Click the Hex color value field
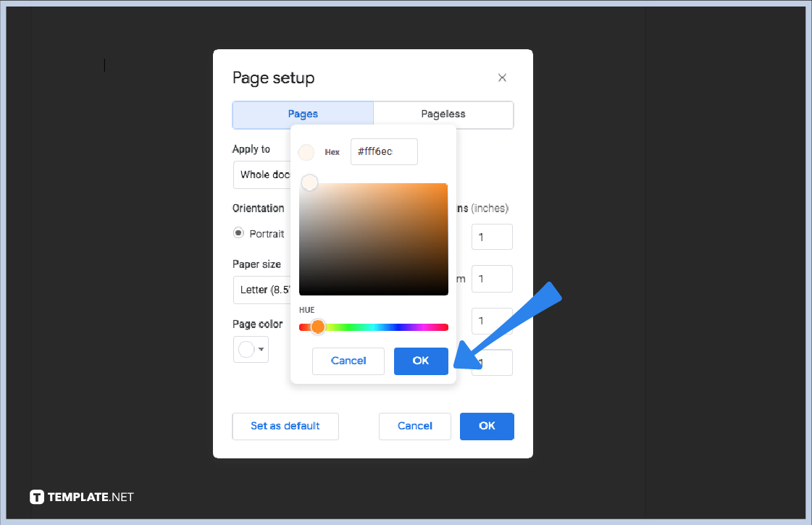This screenshot has width=812, height=525. click(384, 151)
